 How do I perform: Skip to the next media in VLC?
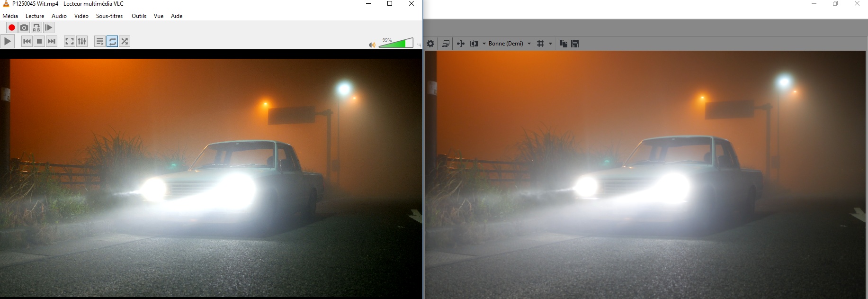pos(52,41)
